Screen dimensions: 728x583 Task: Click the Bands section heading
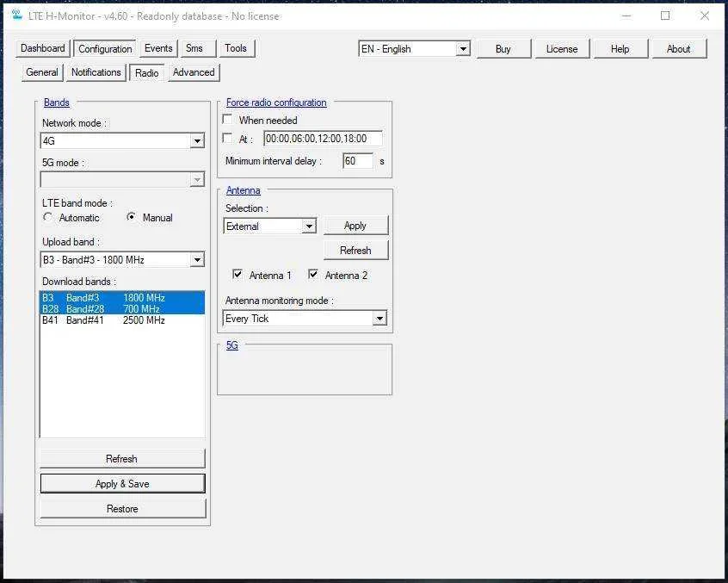[x=57, y=102]
